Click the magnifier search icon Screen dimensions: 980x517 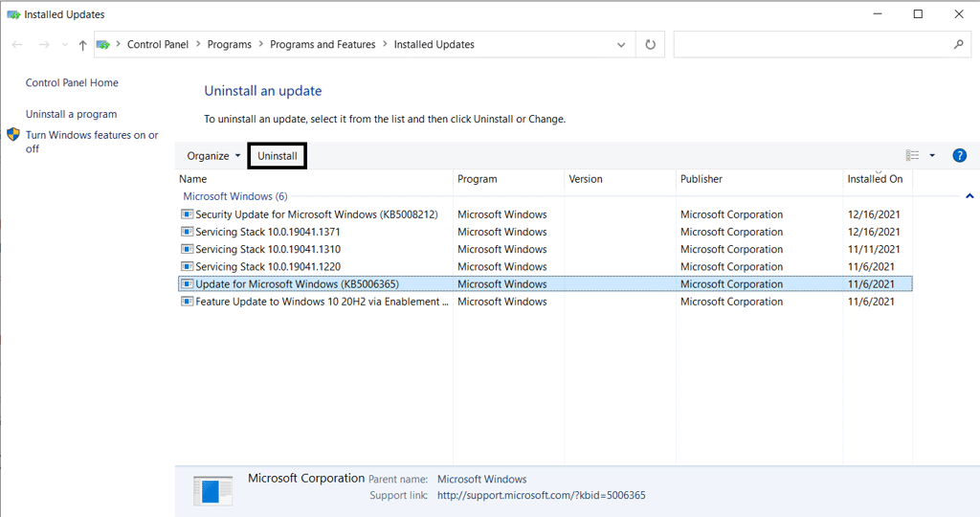coord(959,44)
